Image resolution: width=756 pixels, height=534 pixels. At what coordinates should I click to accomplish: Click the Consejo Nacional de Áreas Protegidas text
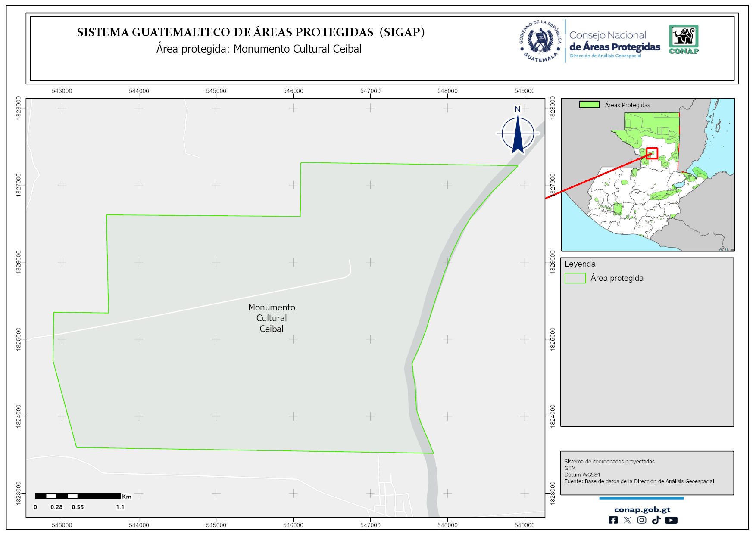pyautogui.click(x=614, y=41)
